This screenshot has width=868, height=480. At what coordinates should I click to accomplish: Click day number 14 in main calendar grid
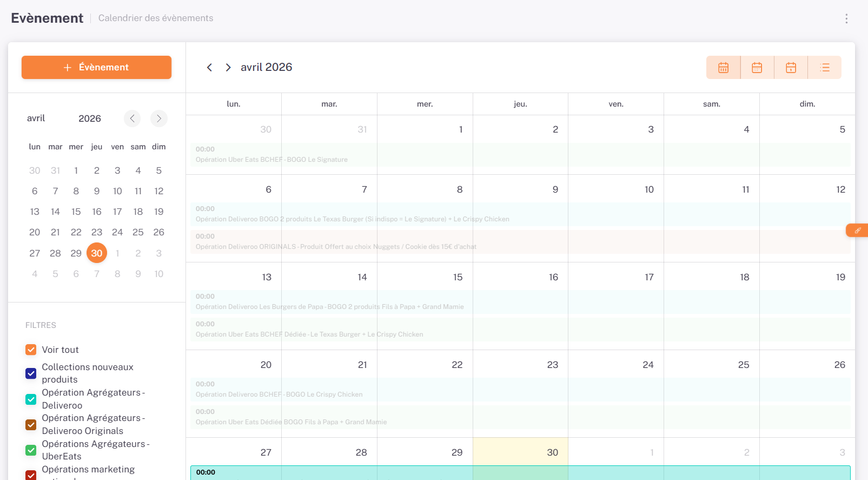(x=362, y=277)
